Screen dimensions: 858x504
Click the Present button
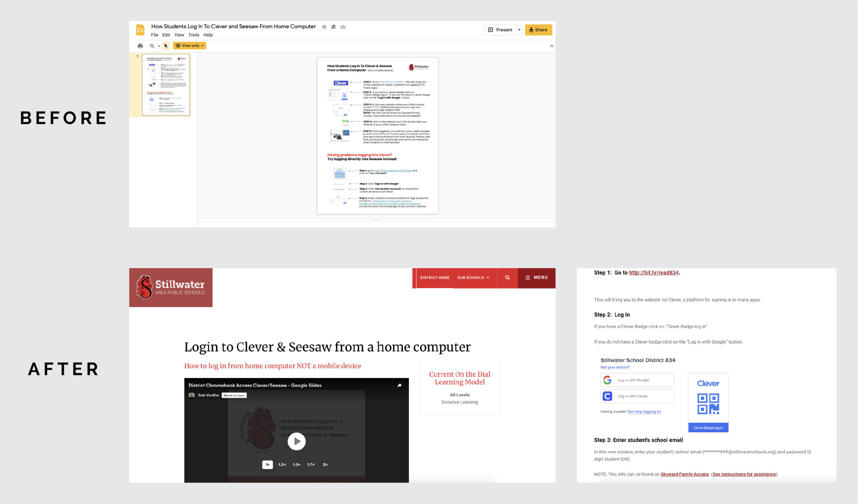pyautogui.click(x=500, y=30)
